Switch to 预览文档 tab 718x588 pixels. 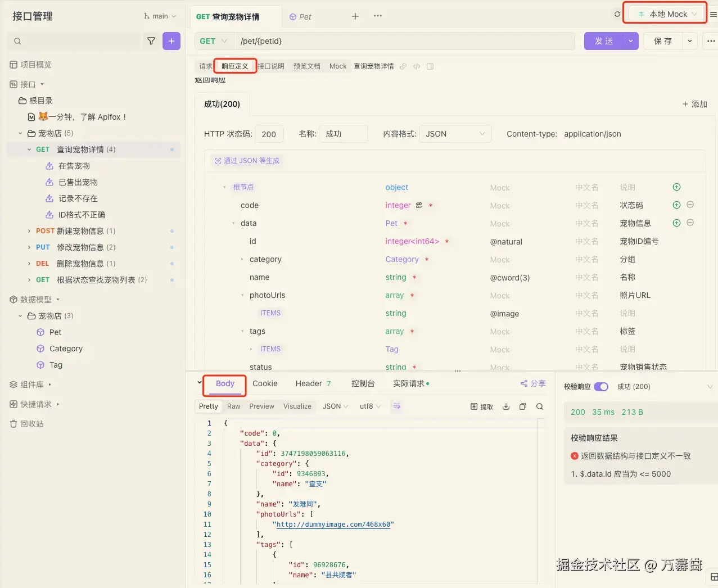tap(307, 66)
